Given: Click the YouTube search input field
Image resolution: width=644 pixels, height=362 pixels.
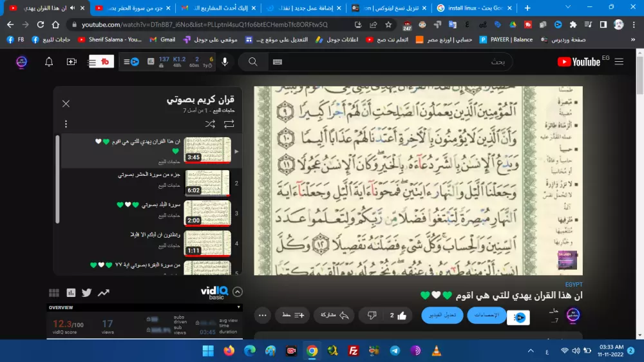Looking at the screenshot, I should [390, 62].
